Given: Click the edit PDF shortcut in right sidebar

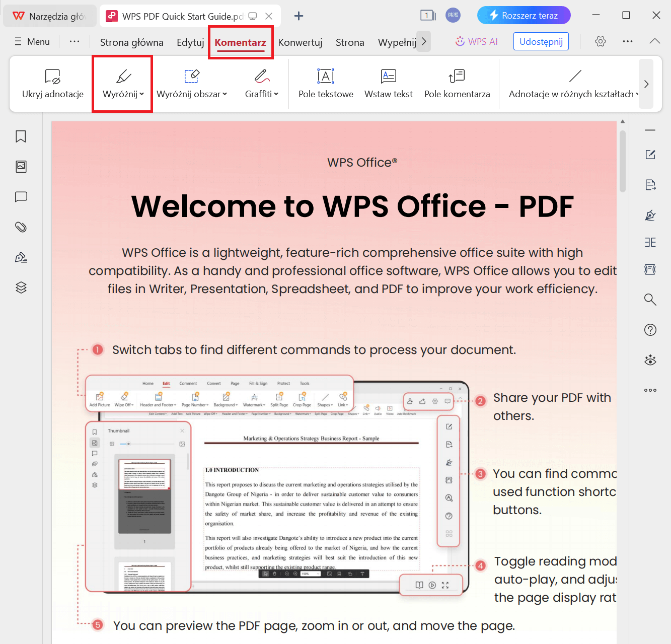Looking at the screenshot, I should 650,155.
